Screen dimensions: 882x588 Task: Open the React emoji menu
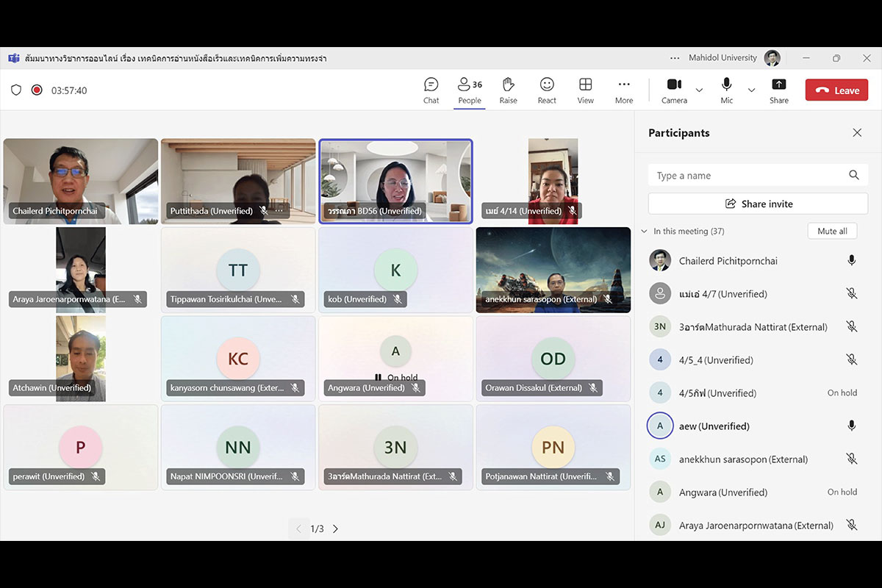(x=547, y=90)
